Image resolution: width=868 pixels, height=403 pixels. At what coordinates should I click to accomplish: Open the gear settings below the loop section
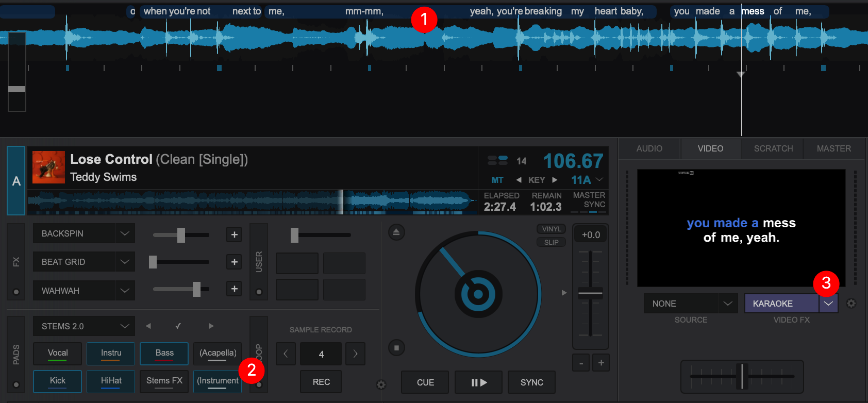click(381, 384)
